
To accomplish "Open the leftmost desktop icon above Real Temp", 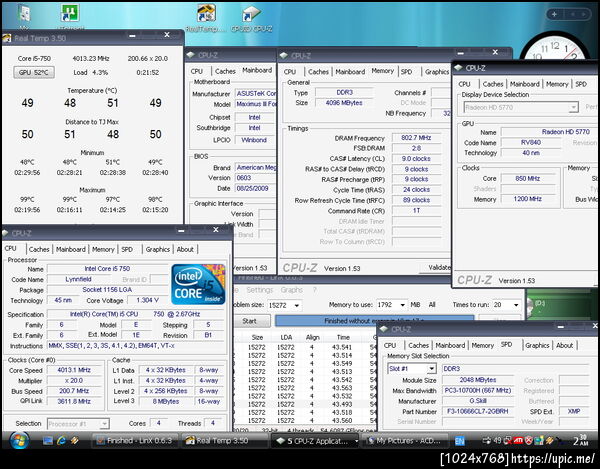I will (x=24, y=14).
